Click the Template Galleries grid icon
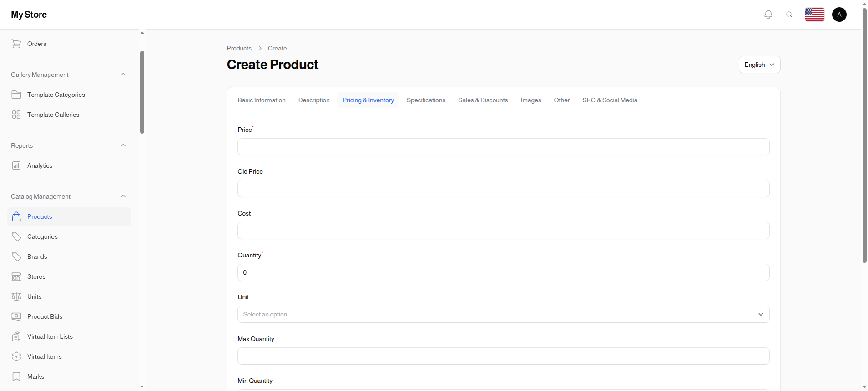Viewport: 868px width, 391px height. [x=16, y=115]
